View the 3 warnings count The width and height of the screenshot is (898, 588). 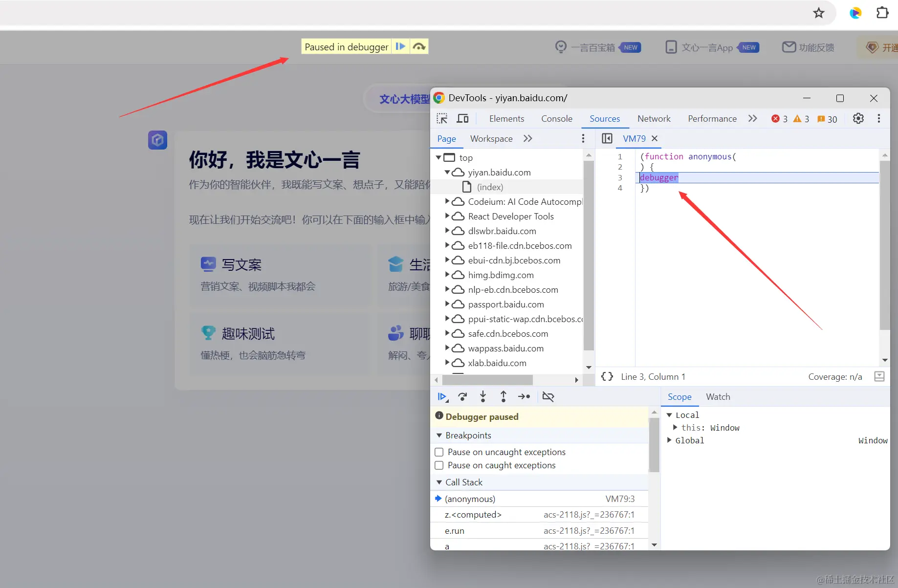click(801, 119)
